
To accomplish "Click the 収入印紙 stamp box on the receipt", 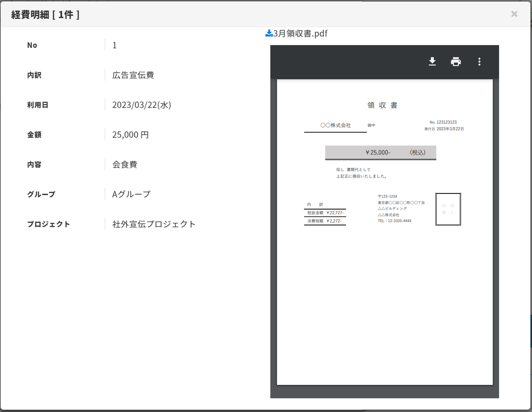I will tap(448, 209).
